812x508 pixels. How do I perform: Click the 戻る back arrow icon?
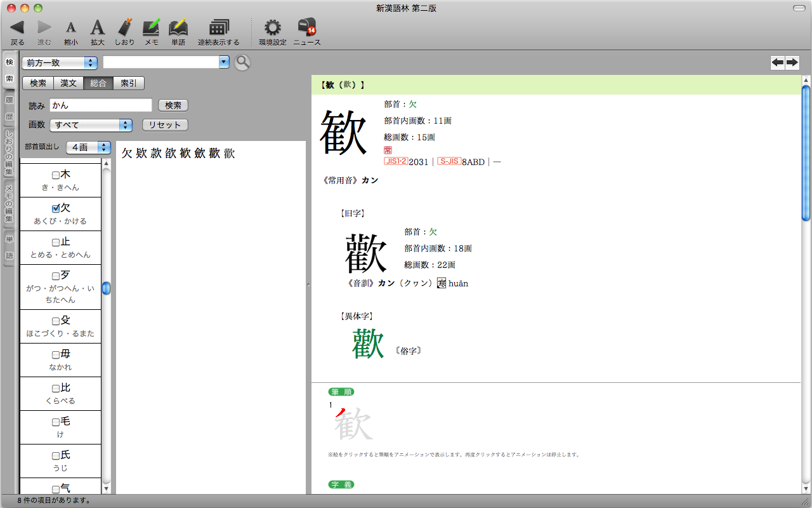coord(17,27)
